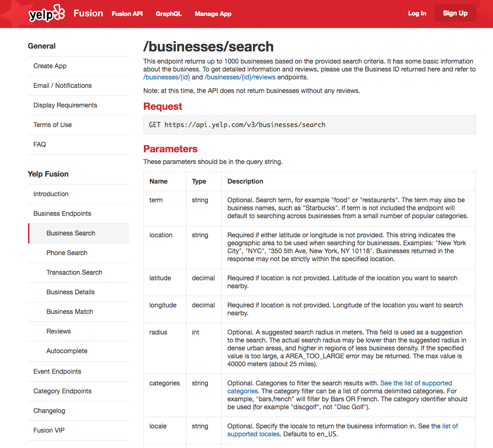493x448 pixels.
Task: Open Terms of Use sidebar link
Action: pos(78,125)
